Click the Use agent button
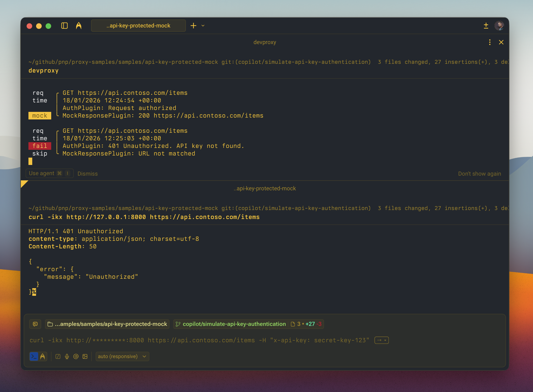533x392 pixels. (x=49, y=173)
